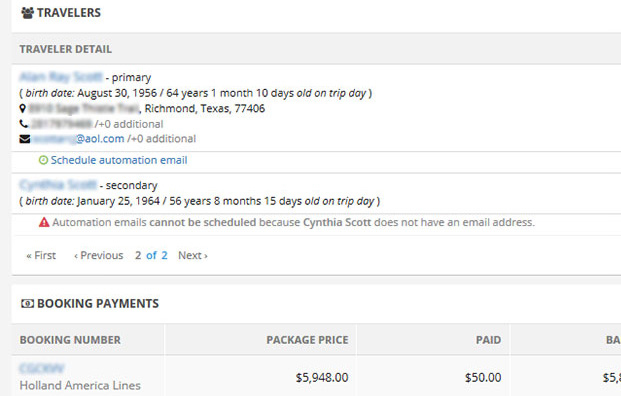Click the blurred @aol.com email address

click(x=78, y=139)
